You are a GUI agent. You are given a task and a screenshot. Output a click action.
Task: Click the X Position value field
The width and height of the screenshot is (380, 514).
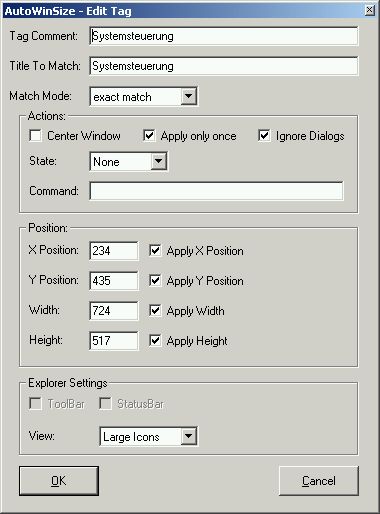[x=114, y=251]
